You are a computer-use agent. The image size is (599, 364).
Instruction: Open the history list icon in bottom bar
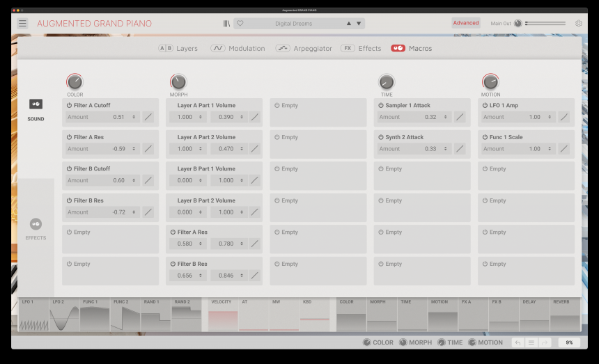click(531, 342)
